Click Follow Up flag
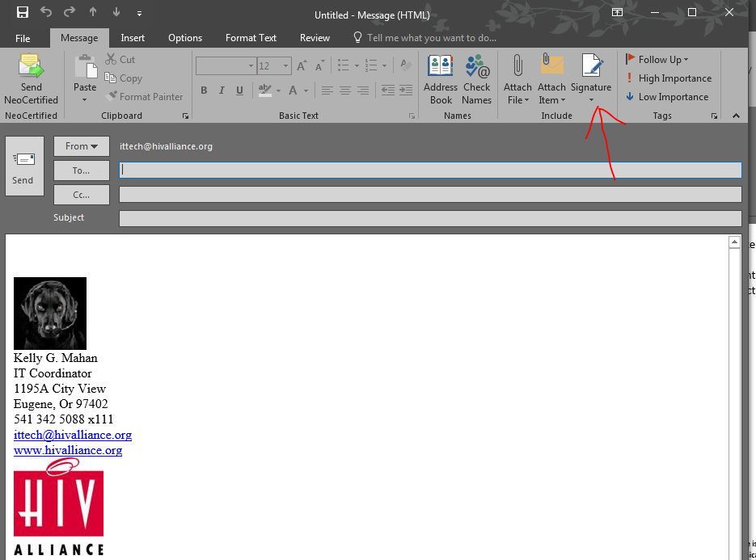The width and height of the screenshot is (756, 560). (x=657, y=59)
